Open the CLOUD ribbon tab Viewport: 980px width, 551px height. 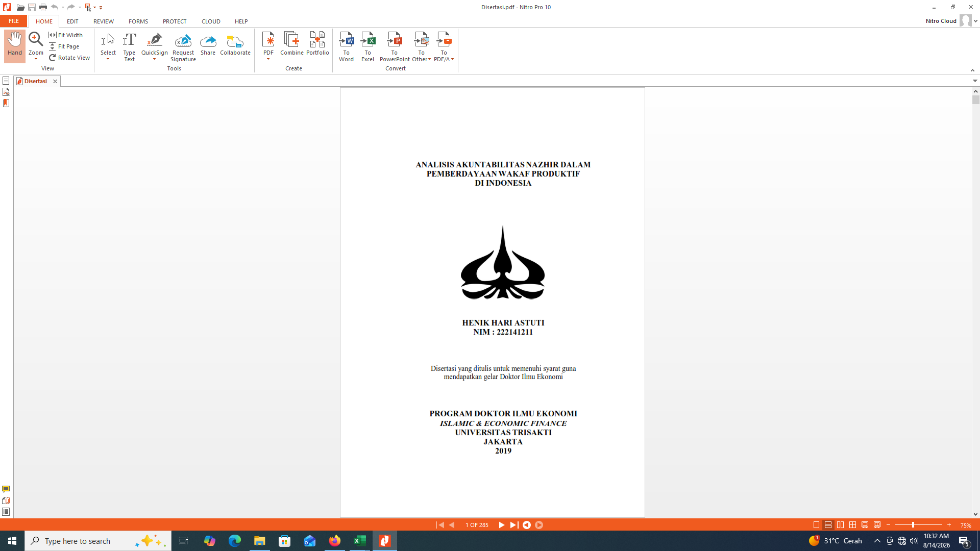click(x=211, y=21)
